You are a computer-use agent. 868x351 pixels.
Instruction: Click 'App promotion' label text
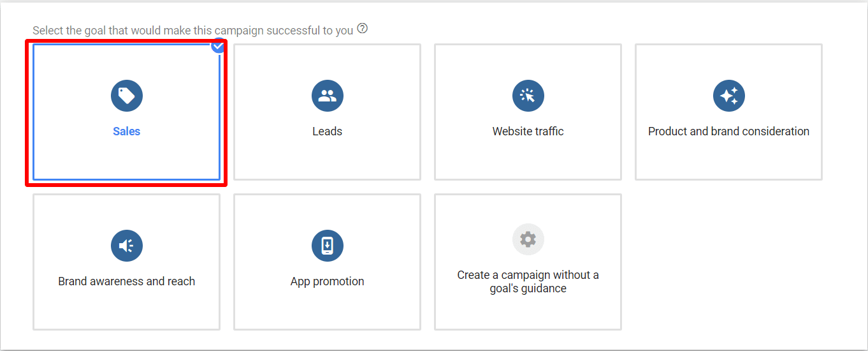[x=327, y=281]
